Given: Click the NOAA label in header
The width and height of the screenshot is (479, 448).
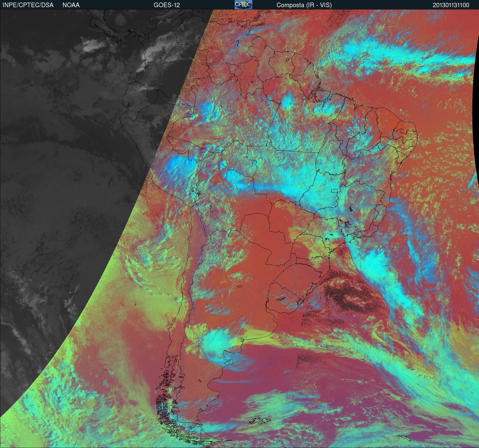Looking at the screenshot, I should tap(71, 5).
